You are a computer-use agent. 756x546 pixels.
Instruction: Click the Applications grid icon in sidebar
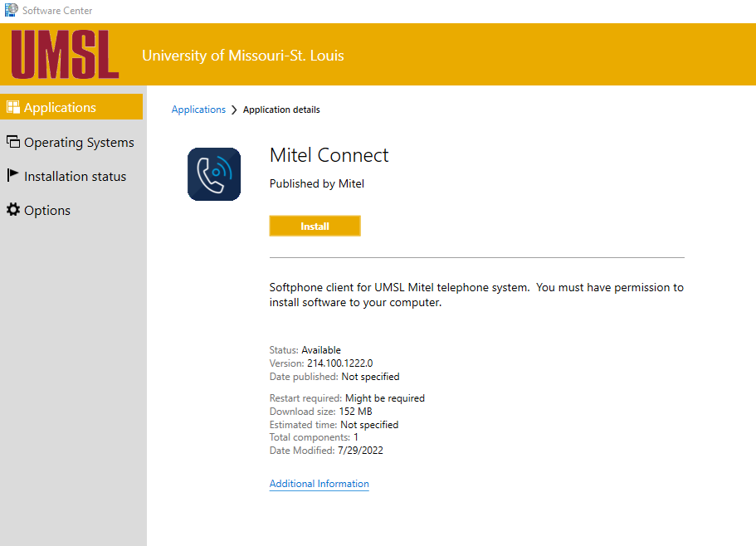click(x=12, y=107)
